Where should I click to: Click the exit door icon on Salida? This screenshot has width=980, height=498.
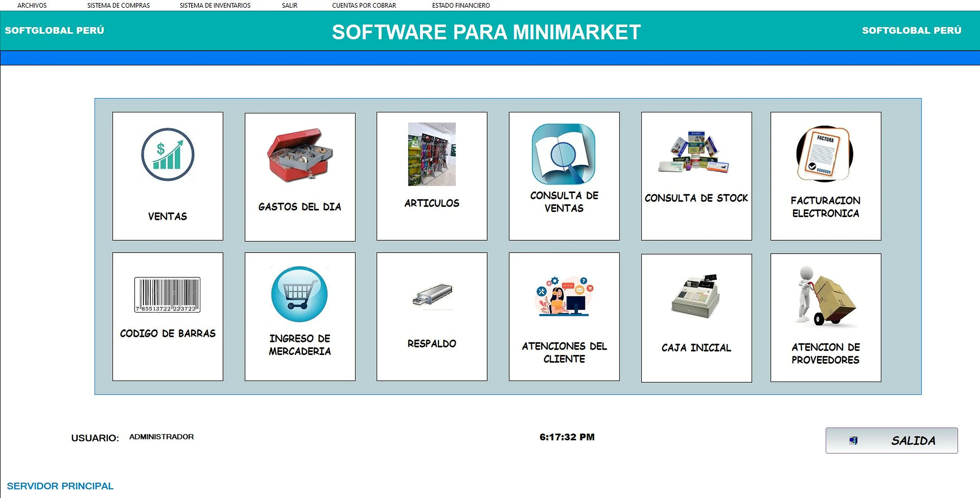pyautogui.click(x=853, y=441)
